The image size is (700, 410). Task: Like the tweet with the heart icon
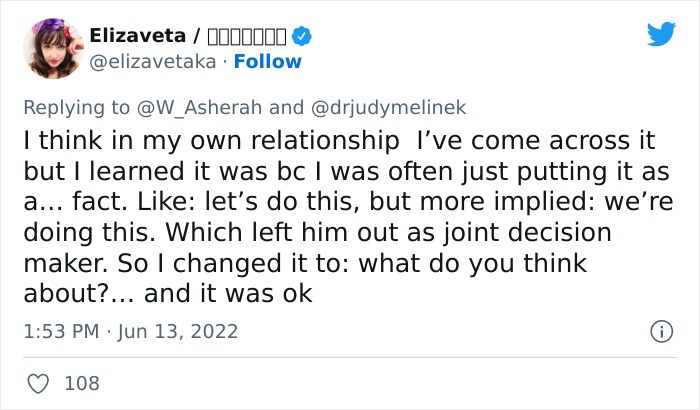[37, 383]
